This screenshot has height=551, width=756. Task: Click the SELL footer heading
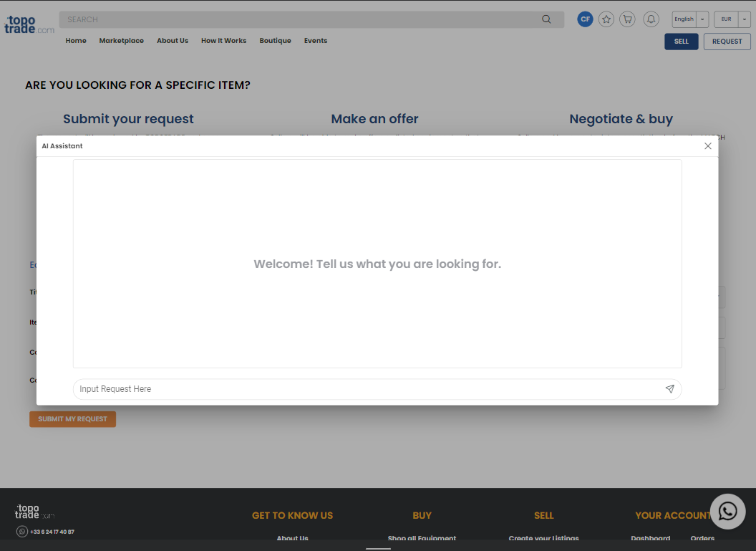[x=544, y=515]
